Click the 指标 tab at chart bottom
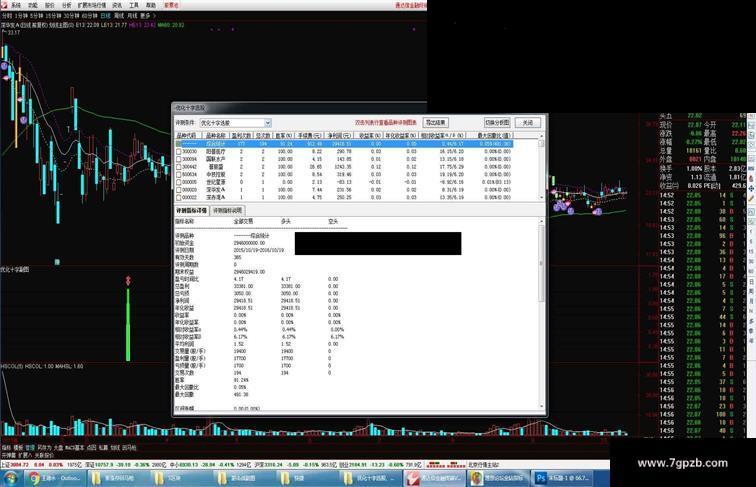Viewport: 756px width, 487px height. (5, 448)
